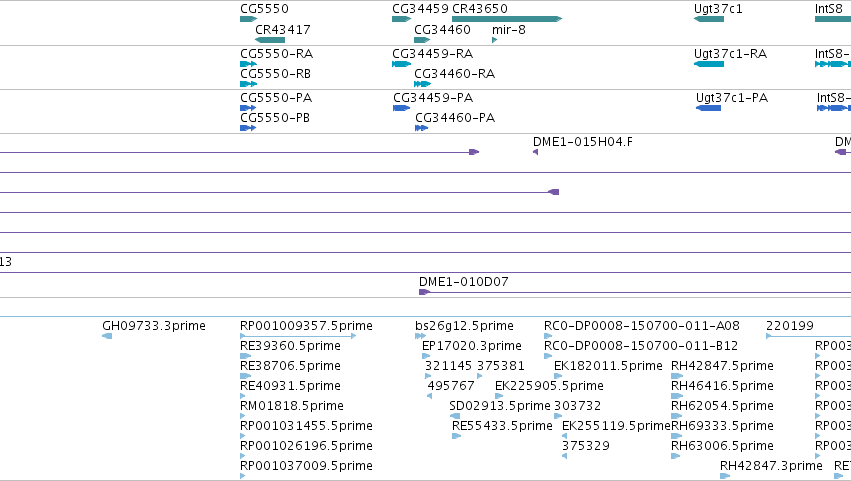Select the CG5550 gene arrow glyph
Screen dimensions: 851x481
pos(248,19)
